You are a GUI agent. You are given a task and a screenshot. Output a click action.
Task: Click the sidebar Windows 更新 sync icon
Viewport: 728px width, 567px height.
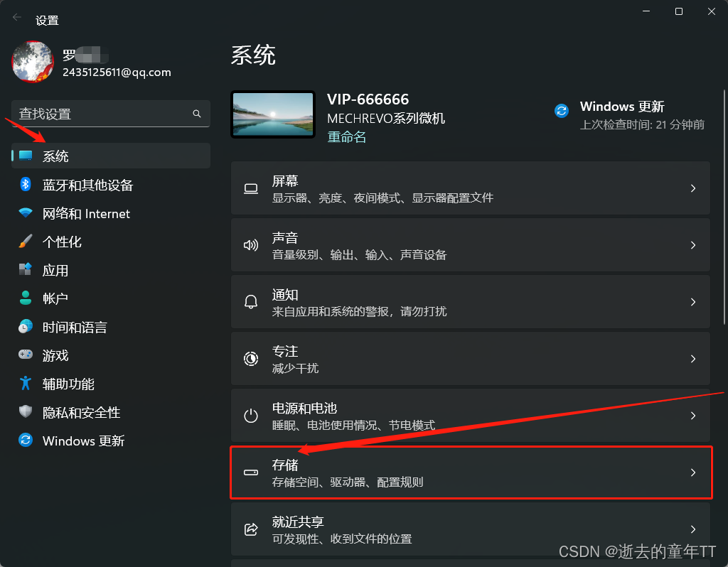(x=26, y=440)
